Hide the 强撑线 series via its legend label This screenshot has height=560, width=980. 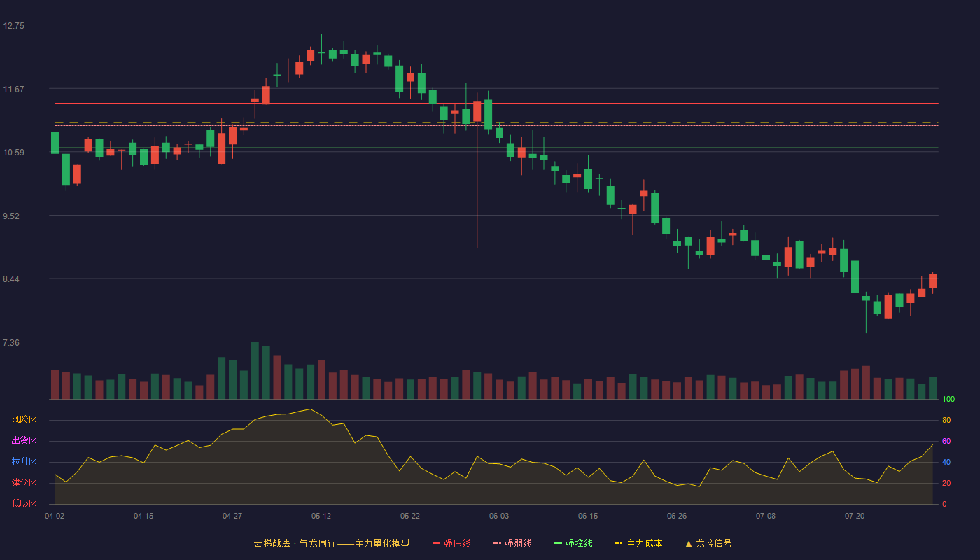(x=579, y=543)
